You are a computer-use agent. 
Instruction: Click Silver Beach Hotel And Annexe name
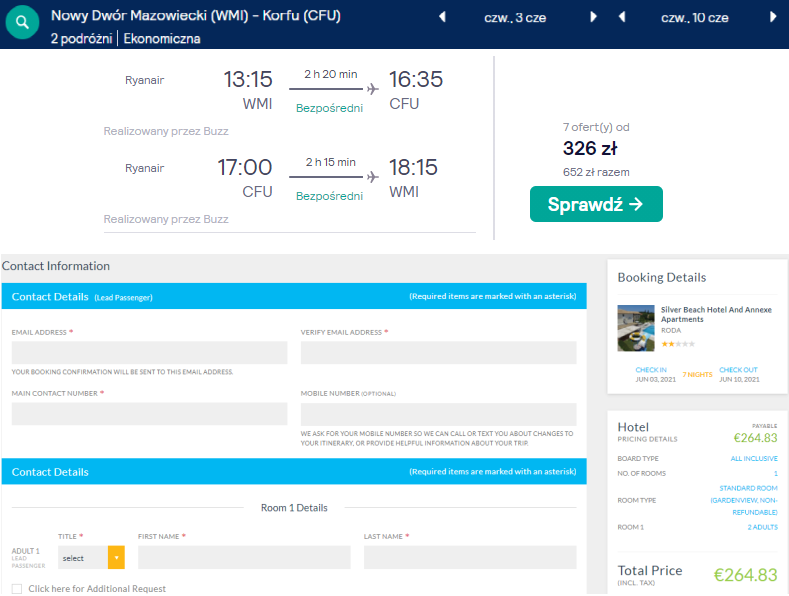716,314
